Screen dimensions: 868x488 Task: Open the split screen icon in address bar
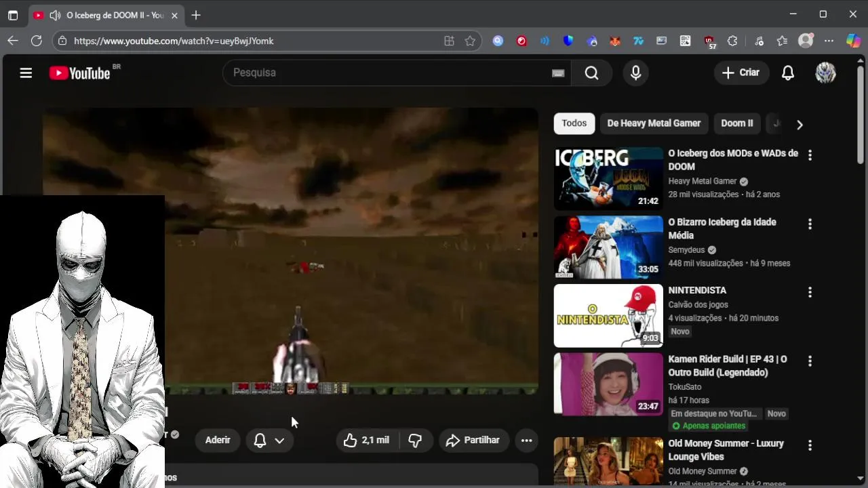click(x=449, y=41)
